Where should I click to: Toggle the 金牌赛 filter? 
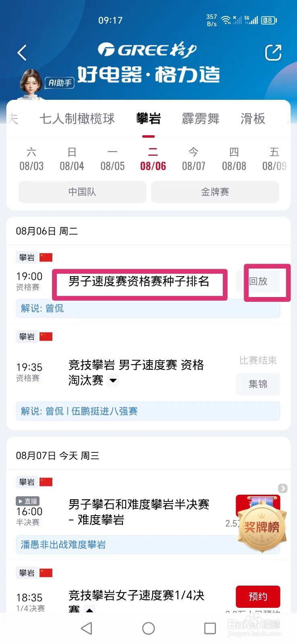point(215,192)
